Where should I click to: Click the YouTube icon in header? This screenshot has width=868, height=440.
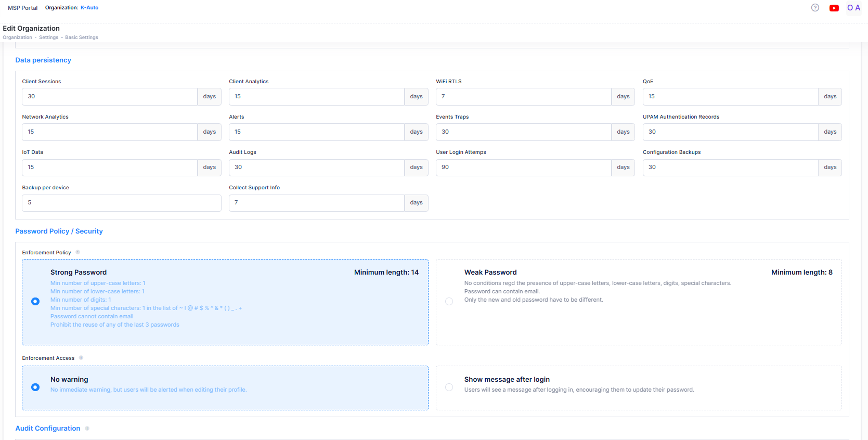pyautogui.click(x=834, y=8)
